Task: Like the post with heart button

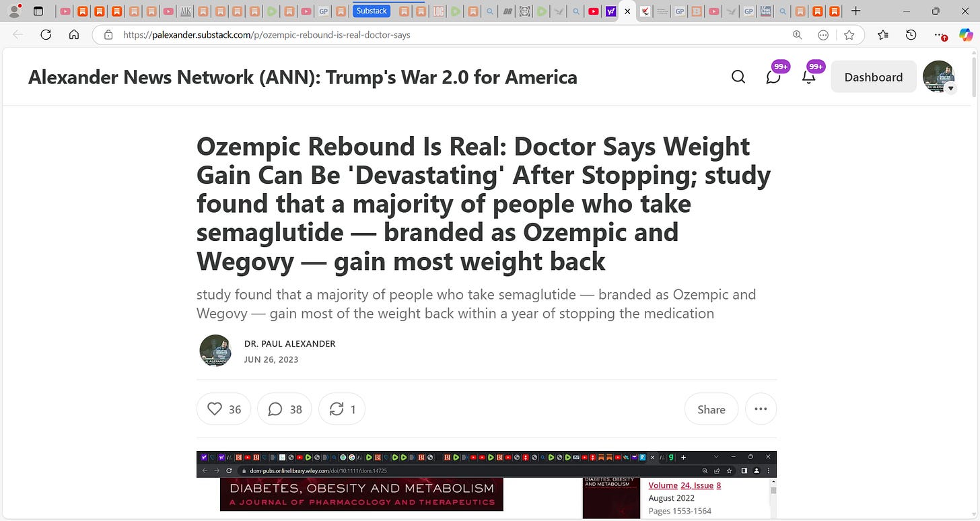Action: pos(223,409)
